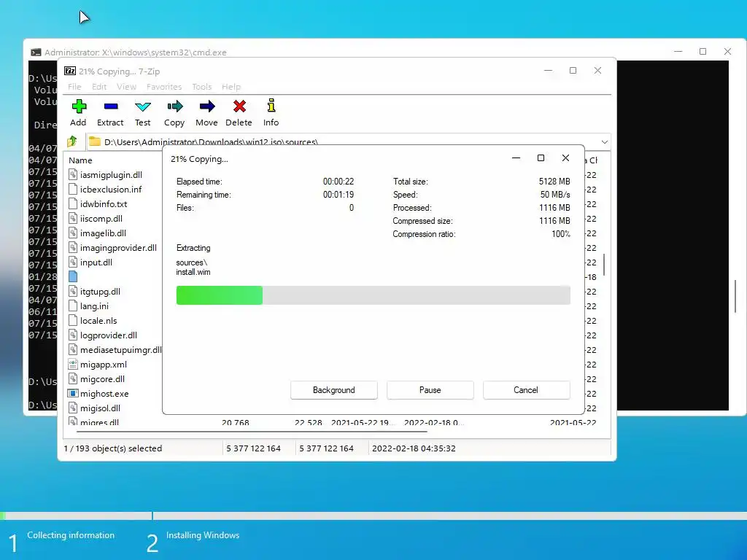Click the Windows setup progress bar
Image resolution: width=747 pixels, height=560 pixels.
point(373,516)
